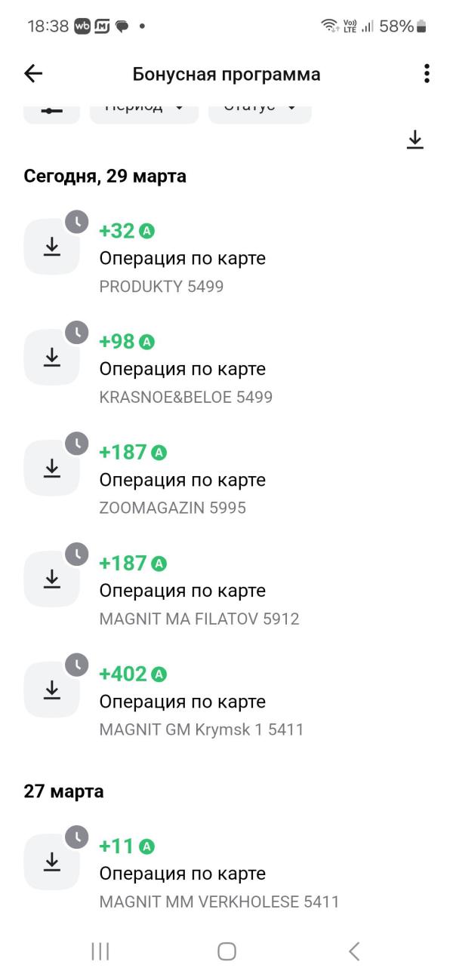Tap the green bonus badge next to +187 ZOOMAGAZIN

point(159,453)
